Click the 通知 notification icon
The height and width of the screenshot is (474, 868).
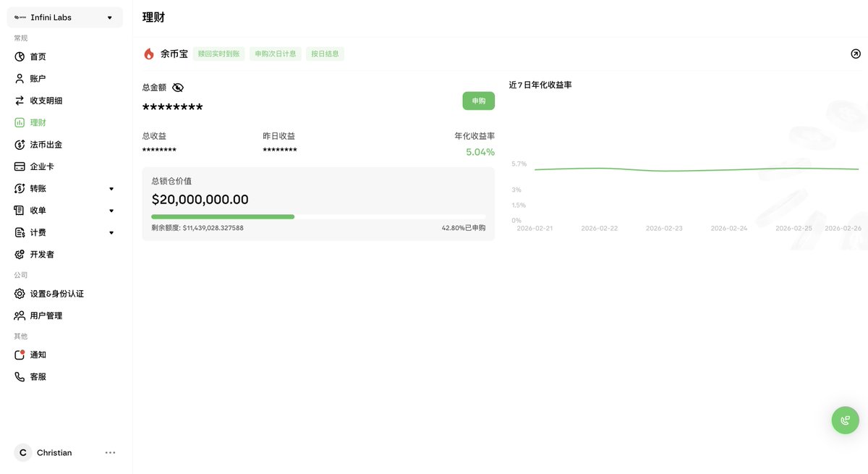click(x=20, y=355)
